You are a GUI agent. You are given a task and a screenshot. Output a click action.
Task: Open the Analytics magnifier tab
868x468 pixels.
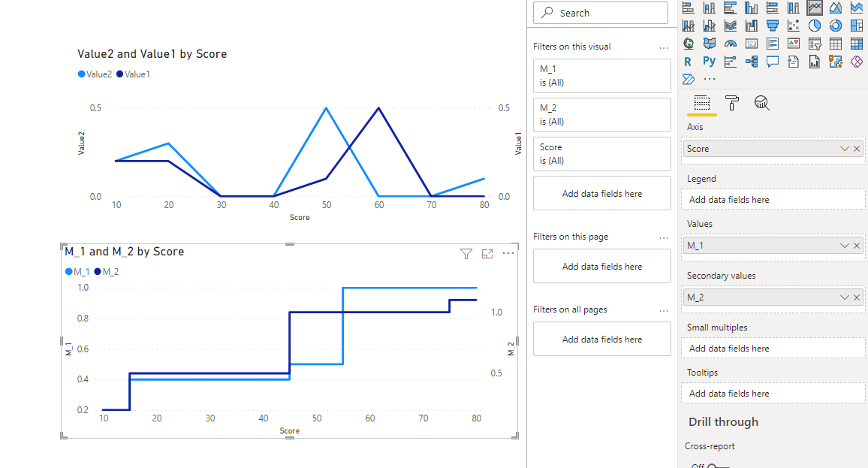(x=761, y=103)
